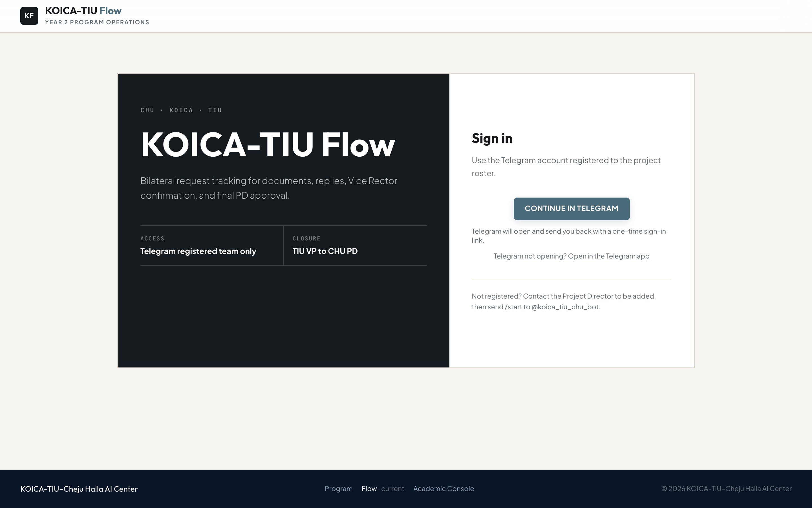Click the © 2026 copyright text
Viewport: 812px width, 508px height.
click(x=726, y=489)
